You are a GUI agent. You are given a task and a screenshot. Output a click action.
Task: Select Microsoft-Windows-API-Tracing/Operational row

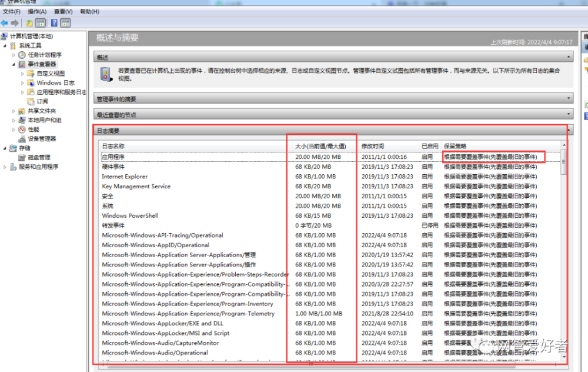coord(330,235)
